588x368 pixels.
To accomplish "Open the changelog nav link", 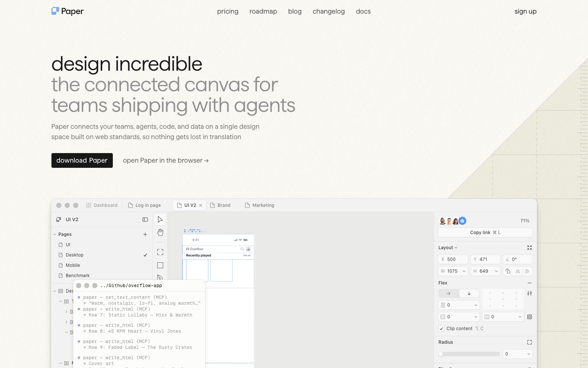I will (x=329, y=11).
